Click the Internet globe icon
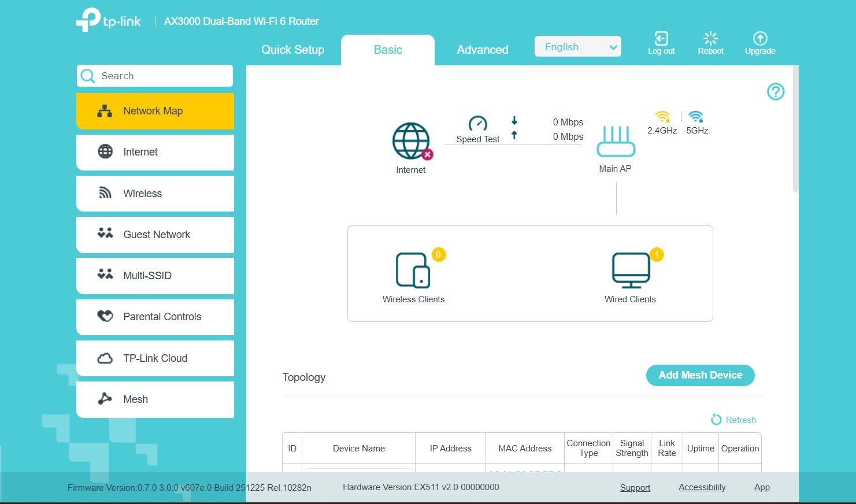This screenshot has height=504, width=856. 411,141
